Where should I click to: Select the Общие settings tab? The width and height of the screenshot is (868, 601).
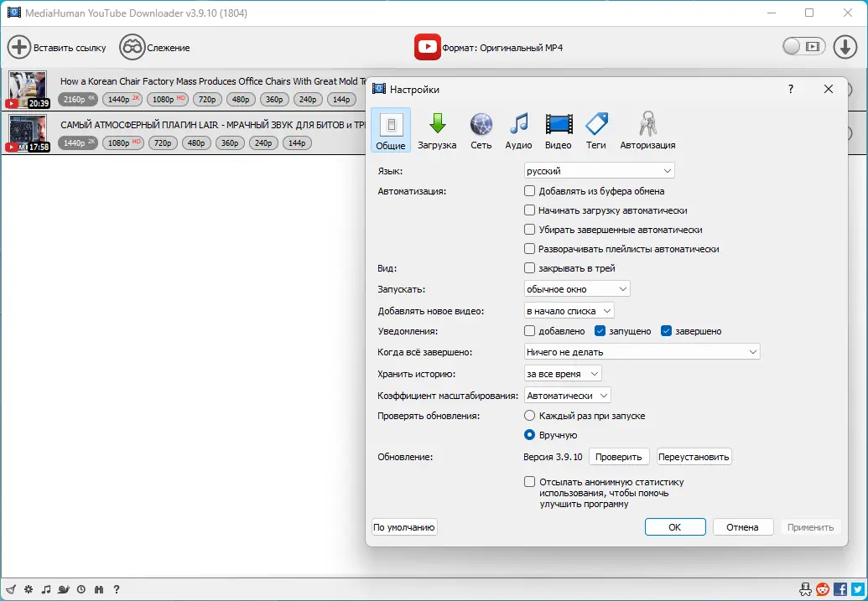[x=391, y=130]
